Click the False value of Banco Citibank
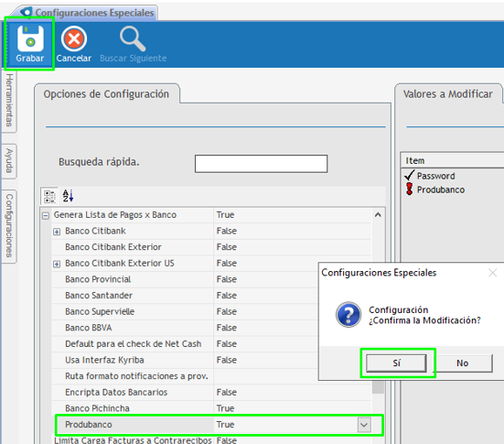Viewport: 504px width, 444px height. pyautogui.click(x=227, y=231)
